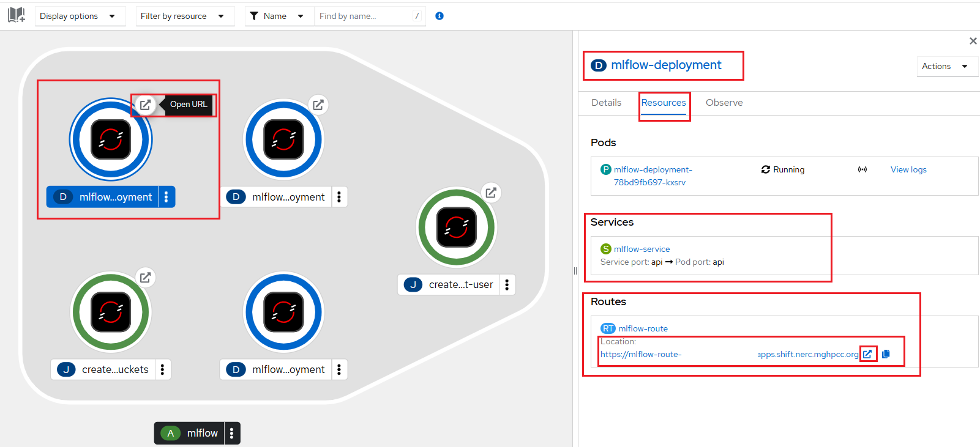Click the P badge of the pod entry
Screen dimensions: 980x447
coord(606,169)
